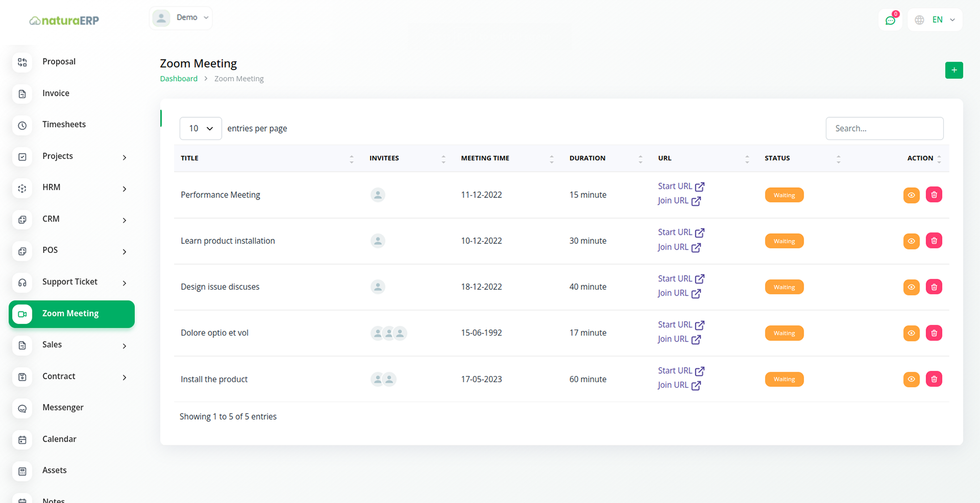This screenshot has width=980, height=503.
Task: Click the Calendar sidebar icon
Action: [x=22, y=440]
